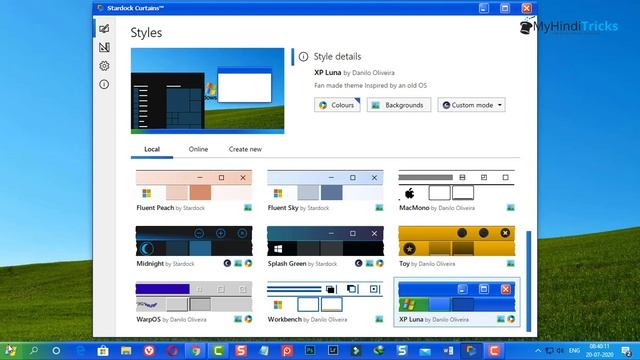
Task: Click the styles list vertical scrollbar
Action: 529,281
